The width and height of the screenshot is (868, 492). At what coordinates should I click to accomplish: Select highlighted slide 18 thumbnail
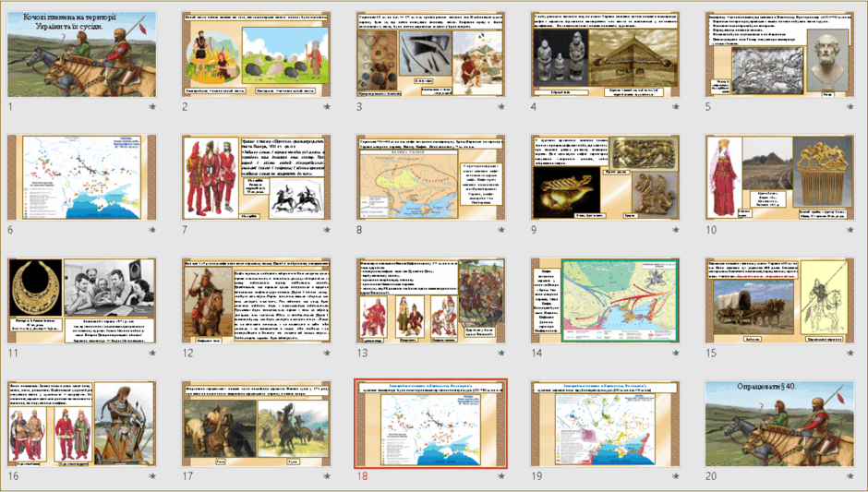click(x=430, y=424)
